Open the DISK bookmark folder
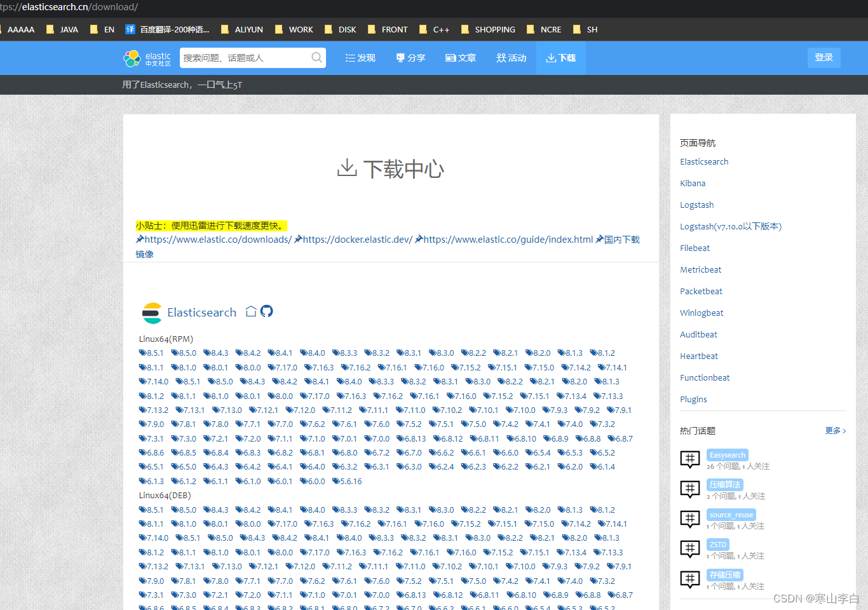Image resolution: width=868 pixels, height=610 pixels. point(341,29)
